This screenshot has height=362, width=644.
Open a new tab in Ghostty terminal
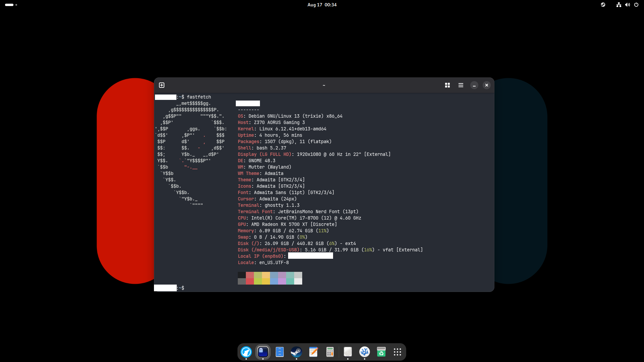pyautogui.click(x=162, y=85)
